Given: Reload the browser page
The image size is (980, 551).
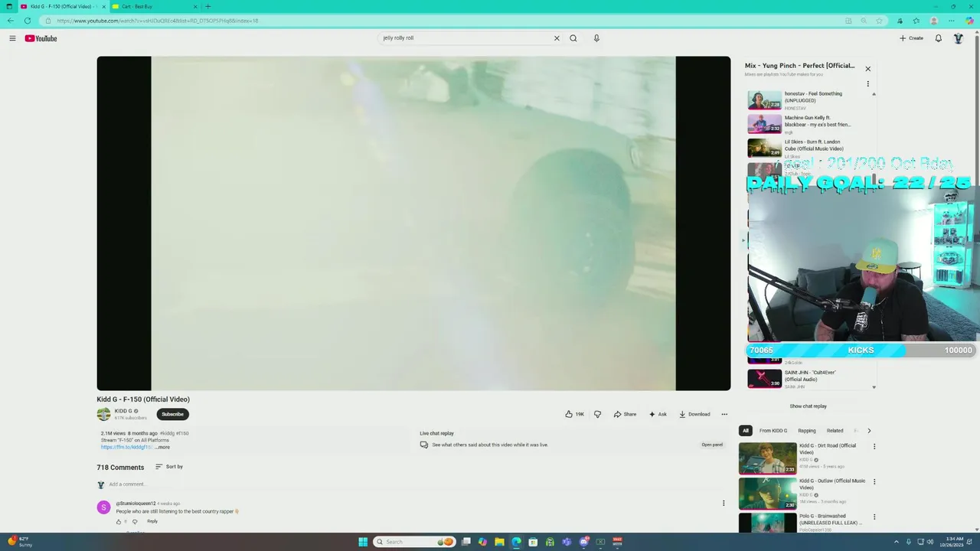Looking at the screenshot, I should [28, 21].
